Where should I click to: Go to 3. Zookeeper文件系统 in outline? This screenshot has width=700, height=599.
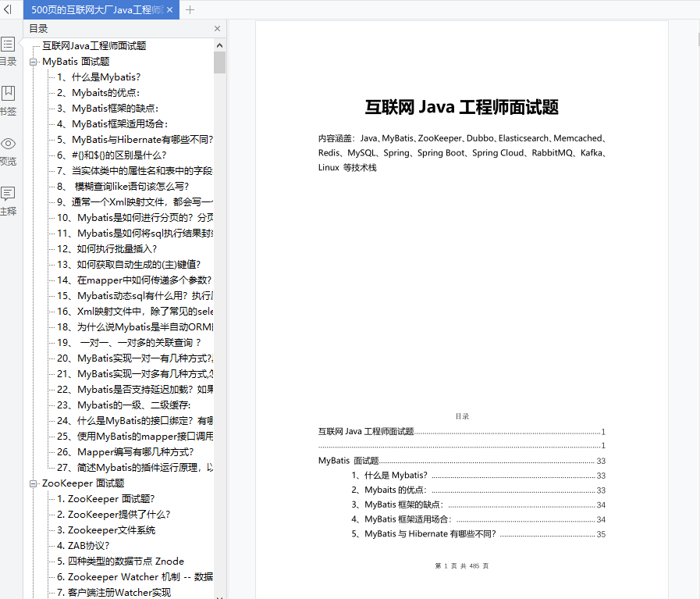coord(106,530)
